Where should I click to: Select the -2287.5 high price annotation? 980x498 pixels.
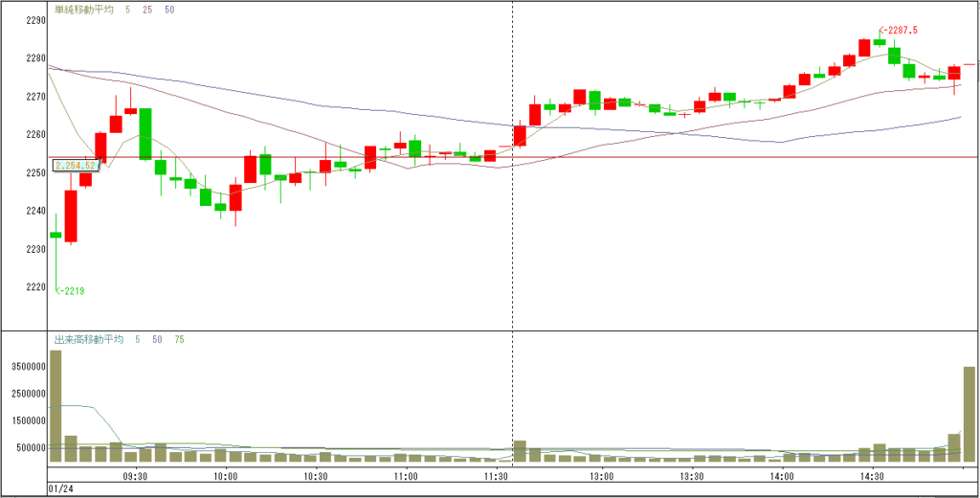898,30
